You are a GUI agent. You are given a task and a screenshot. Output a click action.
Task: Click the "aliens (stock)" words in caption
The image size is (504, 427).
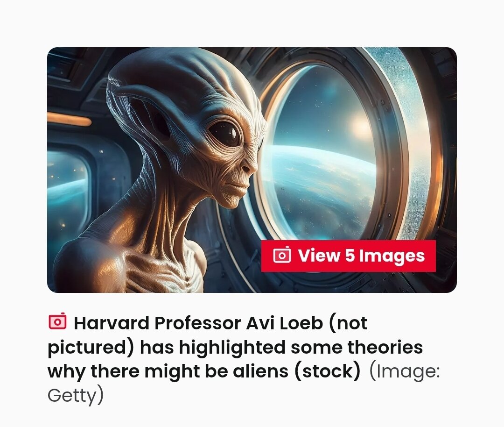tap(296, 371)
